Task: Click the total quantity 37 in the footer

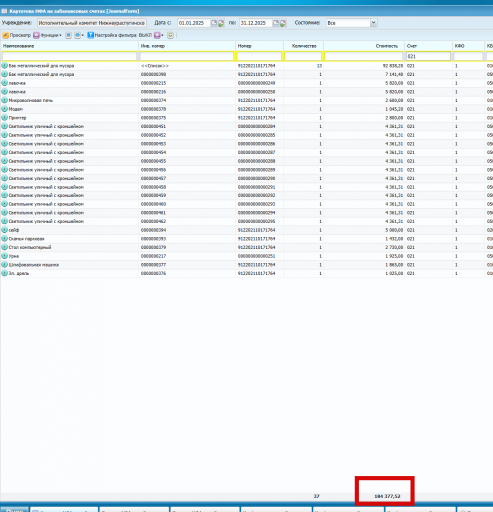Action: pos(316,496)
